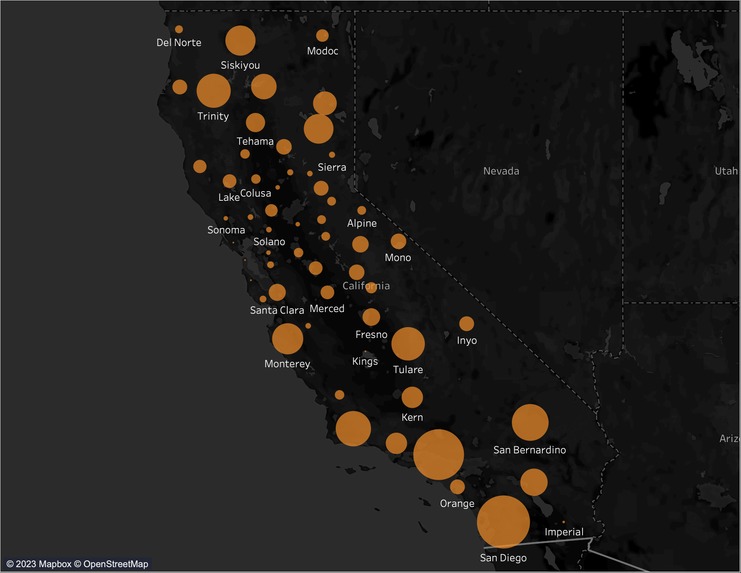Click the Tulare county bubble
Screen dimensions: 741x573
[x=408, y=343]
